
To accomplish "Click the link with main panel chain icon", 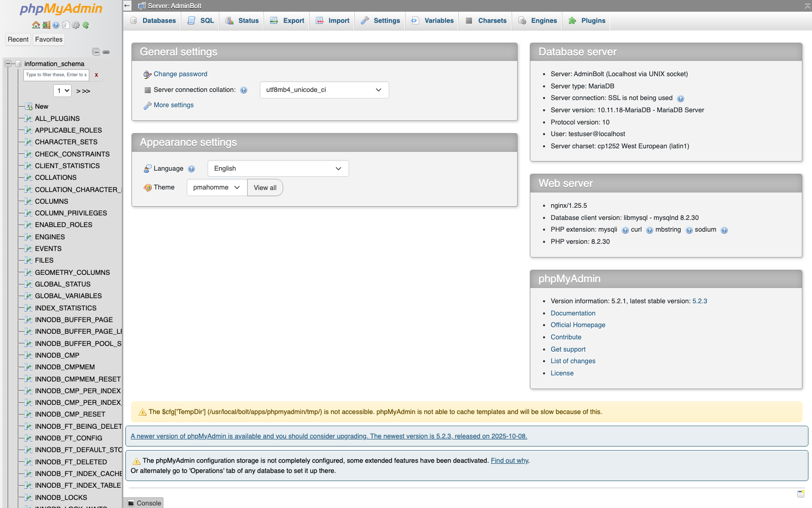I will click(106, 52).
